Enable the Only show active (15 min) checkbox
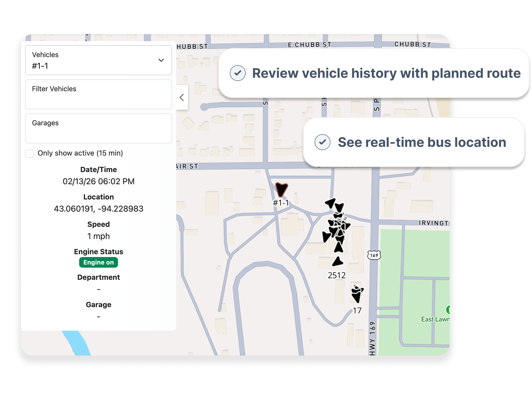 click(x=29, y=153)
